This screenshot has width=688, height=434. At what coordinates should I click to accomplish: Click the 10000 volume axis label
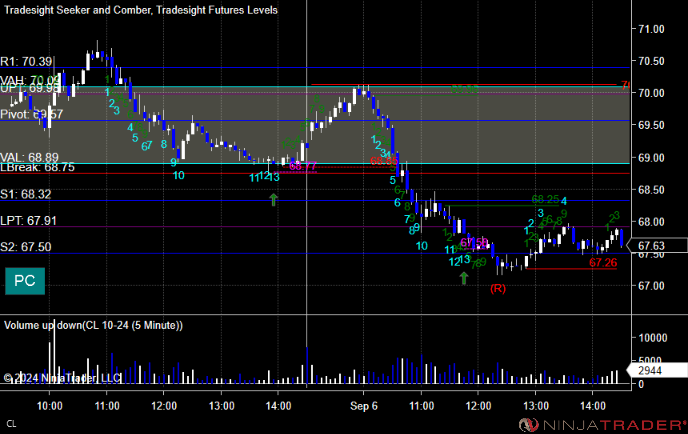pos(653,337)
